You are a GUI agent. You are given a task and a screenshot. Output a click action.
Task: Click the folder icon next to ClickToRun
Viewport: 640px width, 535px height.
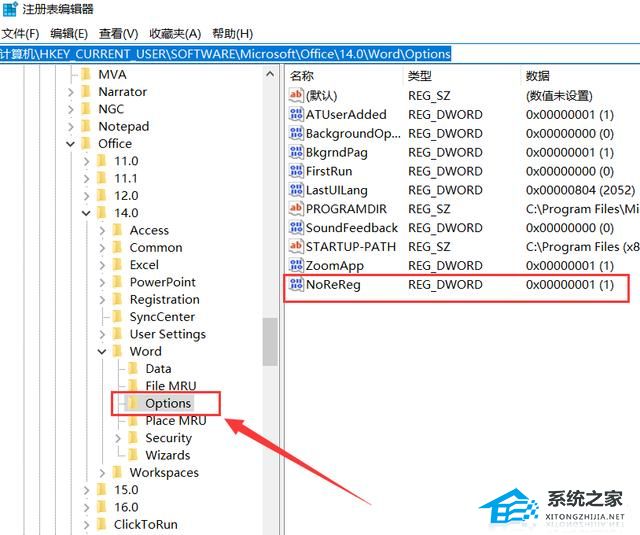tap(101, 524)
